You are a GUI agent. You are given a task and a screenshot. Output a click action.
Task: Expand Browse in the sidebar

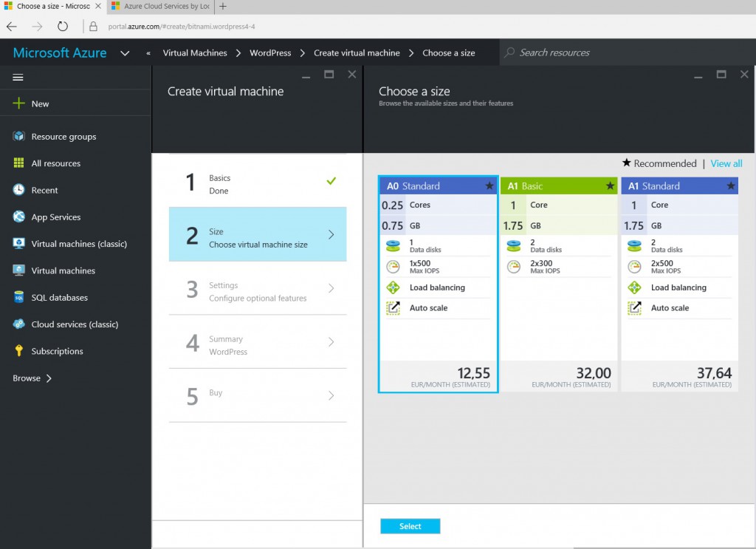(32, 378)
